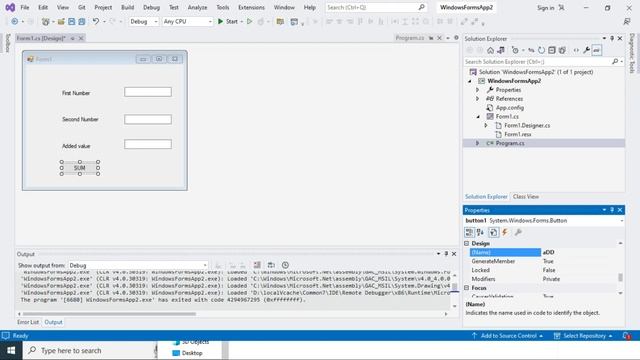
Task: Click the Categorized view icon in Properties
Action: click(469, 232)
